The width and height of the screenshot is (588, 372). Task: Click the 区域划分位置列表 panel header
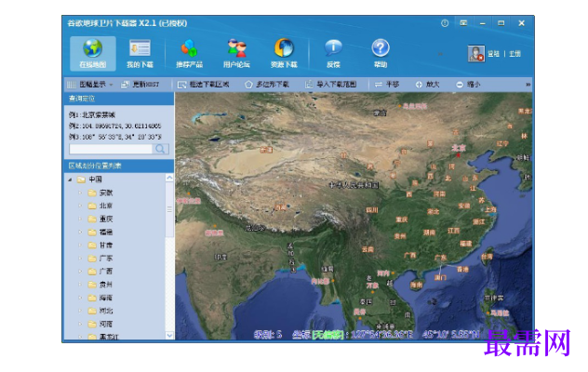coord(118,166)
